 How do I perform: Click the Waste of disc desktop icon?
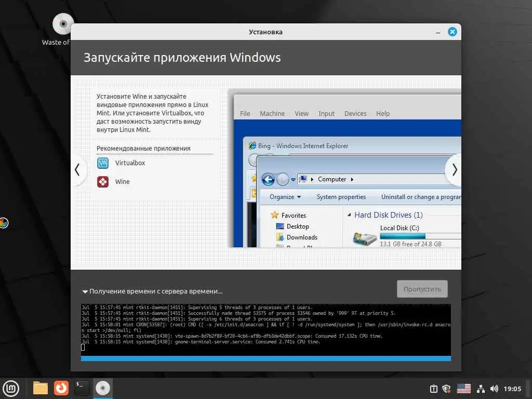click(62, 24)
